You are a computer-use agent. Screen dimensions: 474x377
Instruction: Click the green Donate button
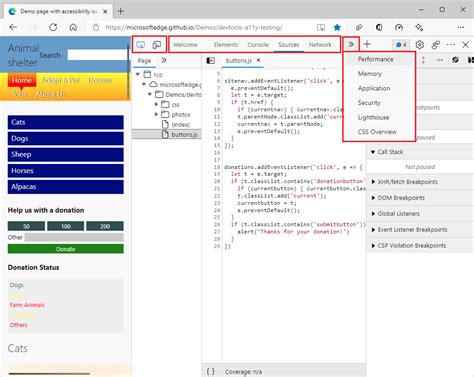coord(66,249)
